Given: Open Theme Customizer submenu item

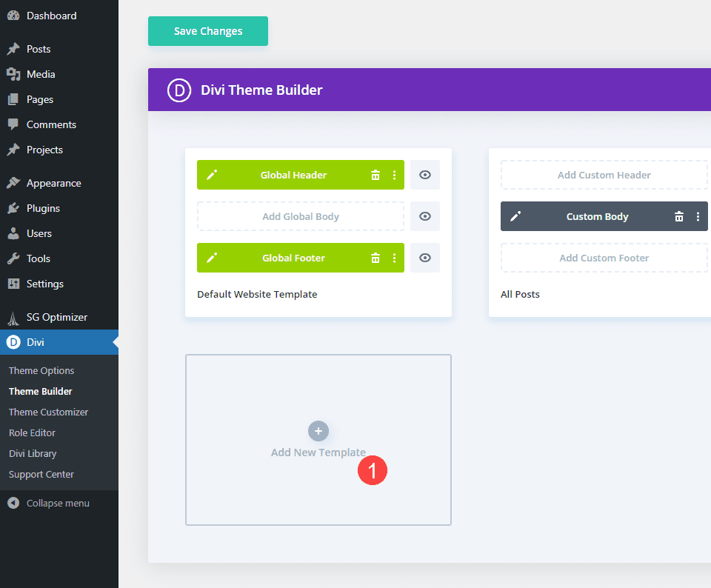Looking at the screenshot, I should [49, 412].
